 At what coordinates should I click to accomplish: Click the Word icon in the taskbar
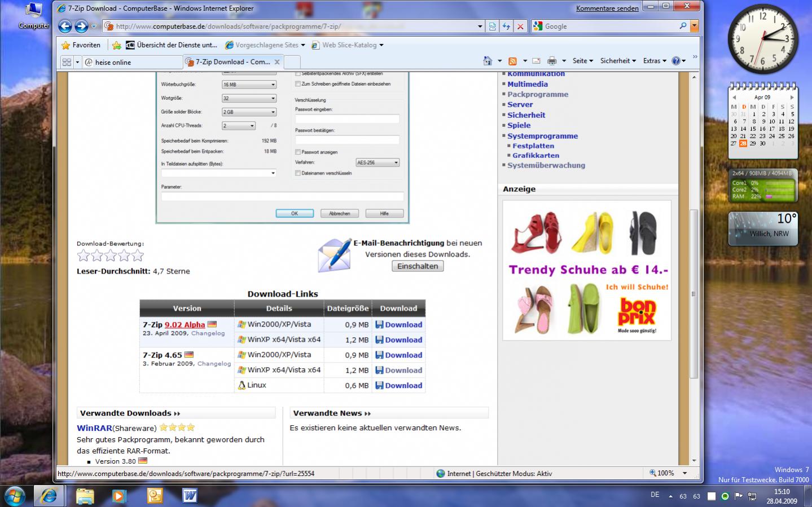tap(190, 496)
